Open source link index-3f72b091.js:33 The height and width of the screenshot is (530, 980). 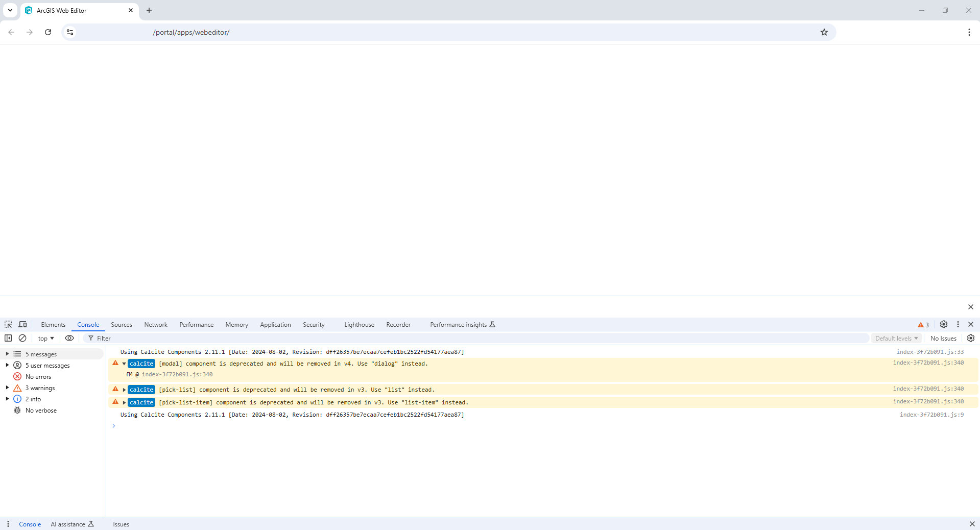930,352
